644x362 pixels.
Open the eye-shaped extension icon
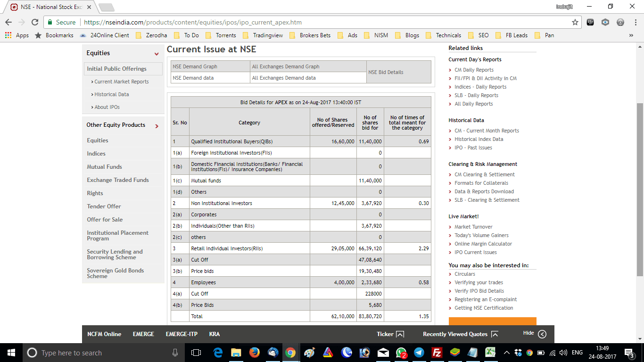[x=605, y=22]
